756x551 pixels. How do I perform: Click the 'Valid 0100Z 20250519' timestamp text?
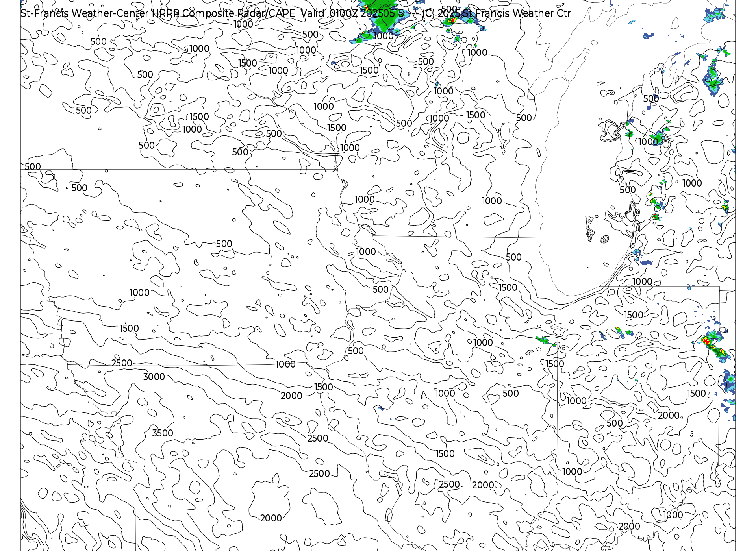(352, 13)
